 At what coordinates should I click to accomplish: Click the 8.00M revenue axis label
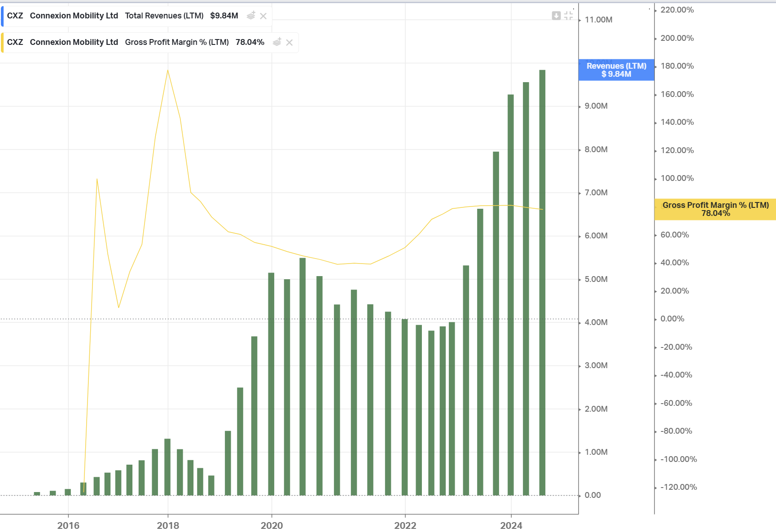coord(596,149)
